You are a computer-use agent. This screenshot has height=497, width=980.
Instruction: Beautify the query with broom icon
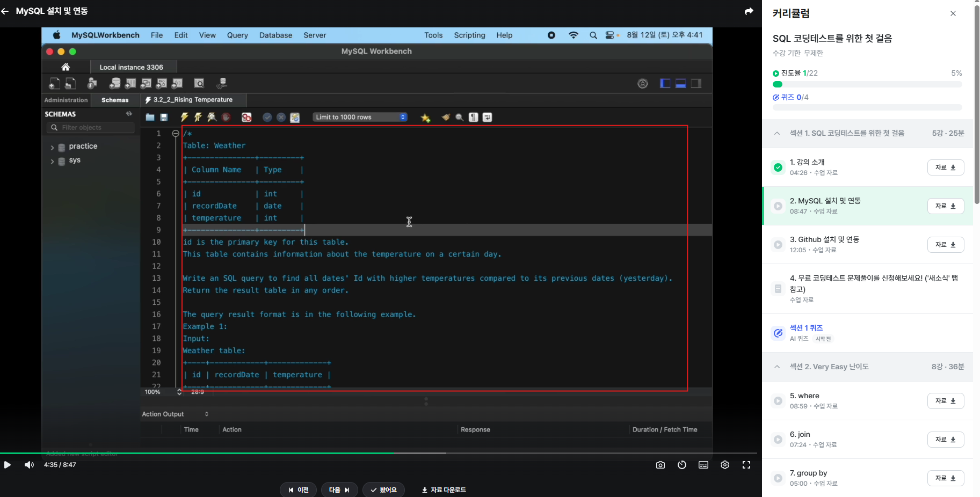click(x=446, y=118)
